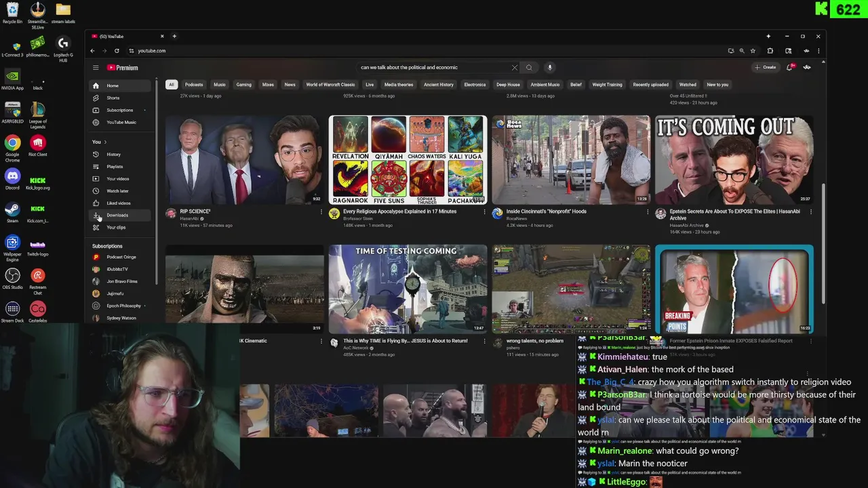This screenshot has height=488, width=868.
Task: Expand the You section chevron
Action: click(105, 142)
